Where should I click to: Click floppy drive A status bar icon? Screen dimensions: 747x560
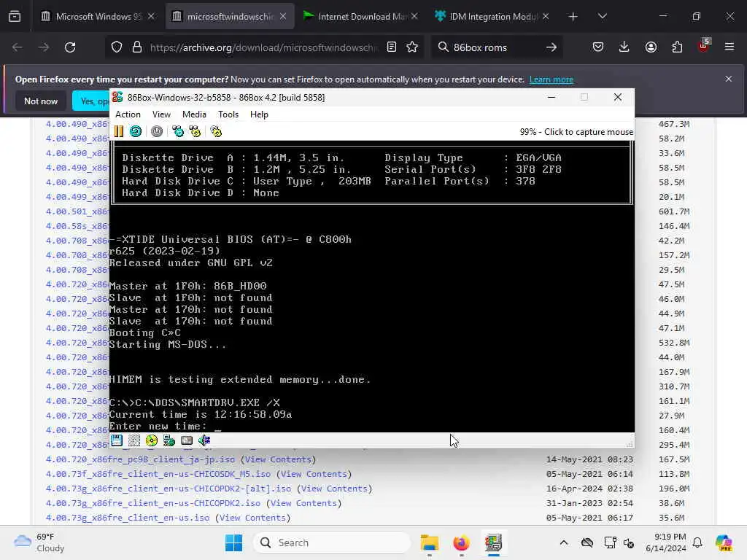(x=117, y=440)
